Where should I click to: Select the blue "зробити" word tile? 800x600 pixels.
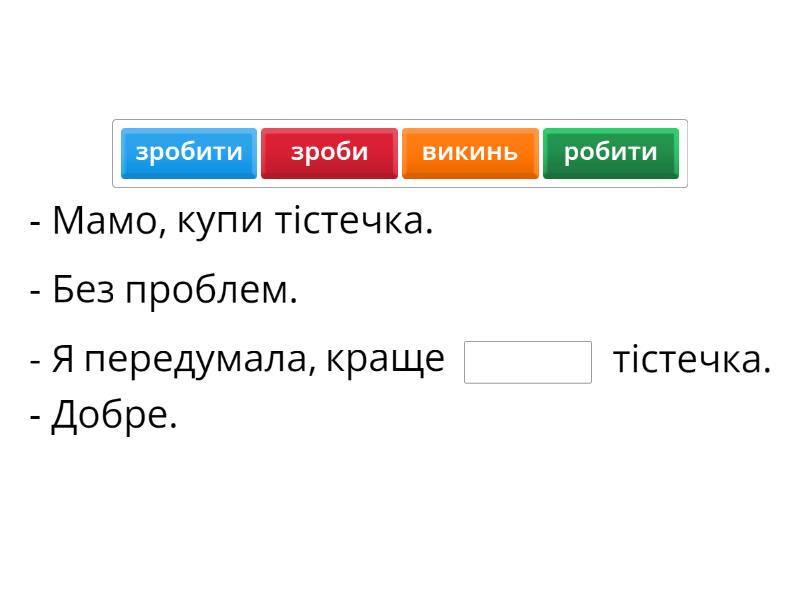(x=189, y=153)
